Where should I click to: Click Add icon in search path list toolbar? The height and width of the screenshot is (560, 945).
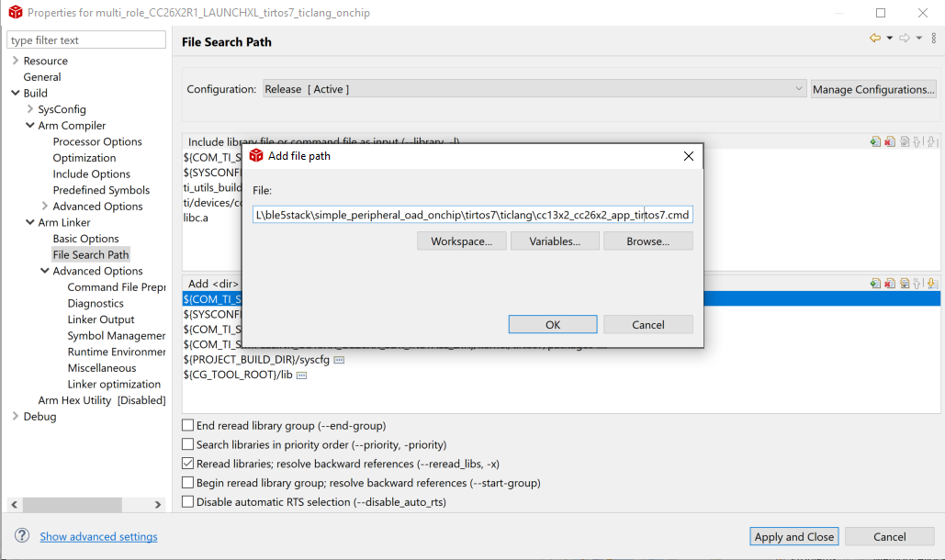click(875, 284)
